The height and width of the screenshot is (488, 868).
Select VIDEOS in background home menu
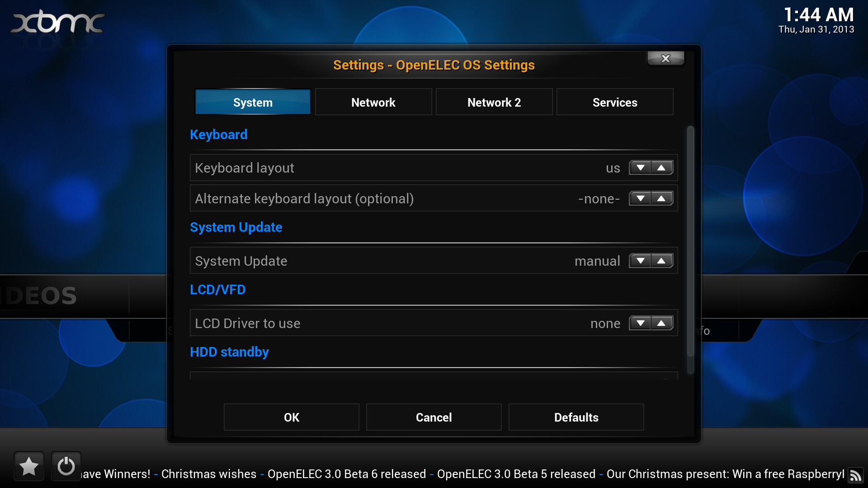39,296
